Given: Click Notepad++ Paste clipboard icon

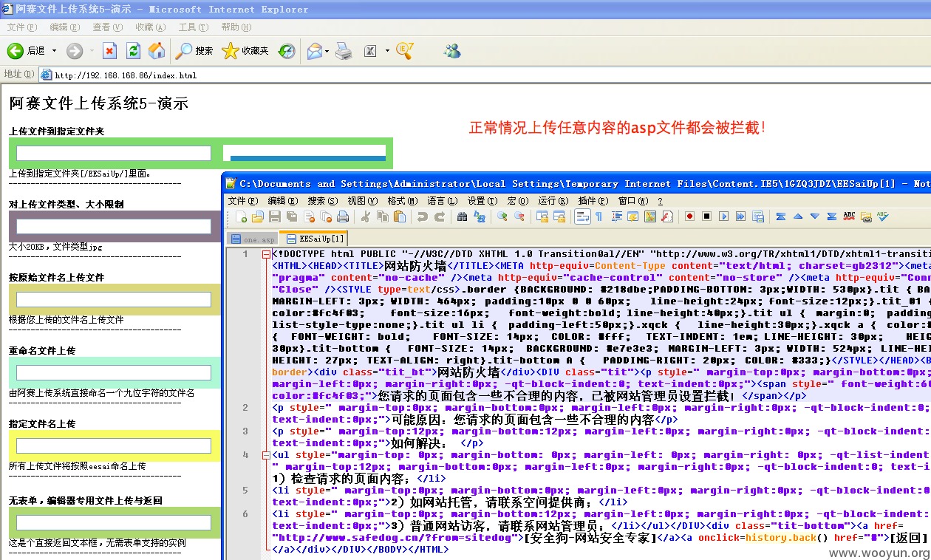Looking at the screenshot, I should 400,216.
